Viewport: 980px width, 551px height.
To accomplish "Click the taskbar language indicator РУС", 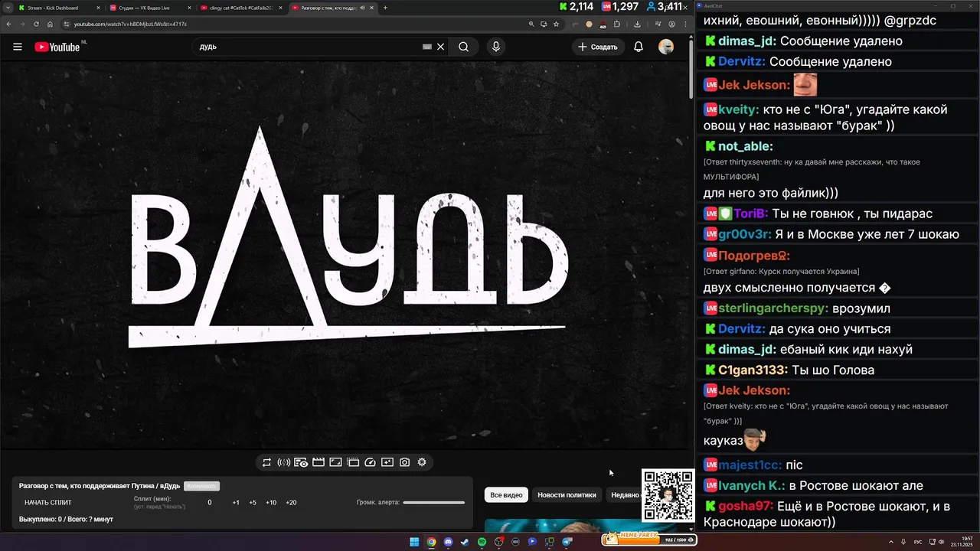I will 918,542.
